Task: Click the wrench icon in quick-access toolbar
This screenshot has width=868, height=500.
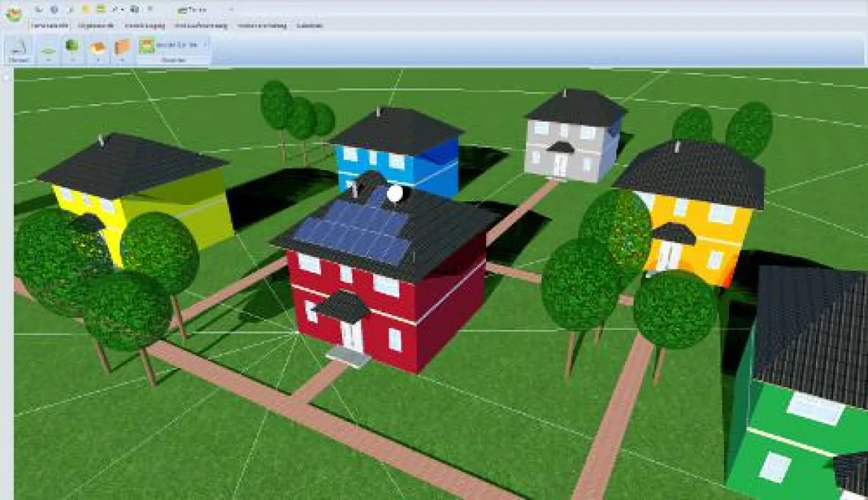Action: (114, 9)
